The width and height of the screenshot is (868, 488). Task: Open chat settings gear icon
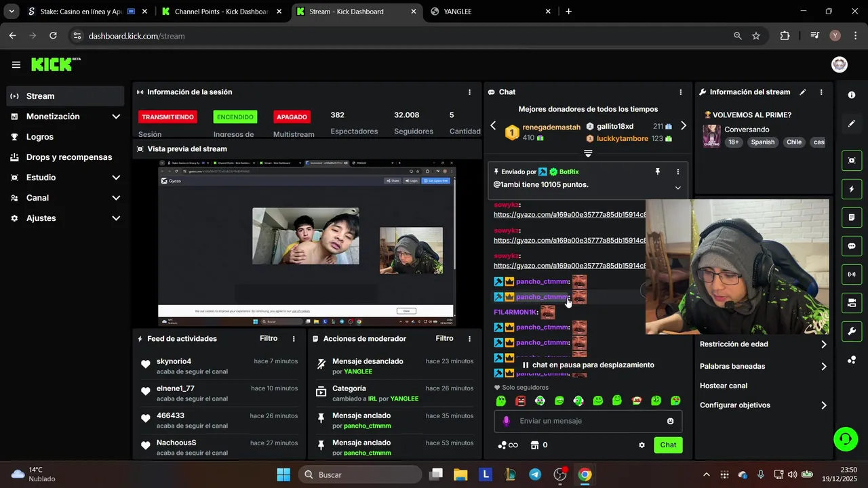coord(642,445)
